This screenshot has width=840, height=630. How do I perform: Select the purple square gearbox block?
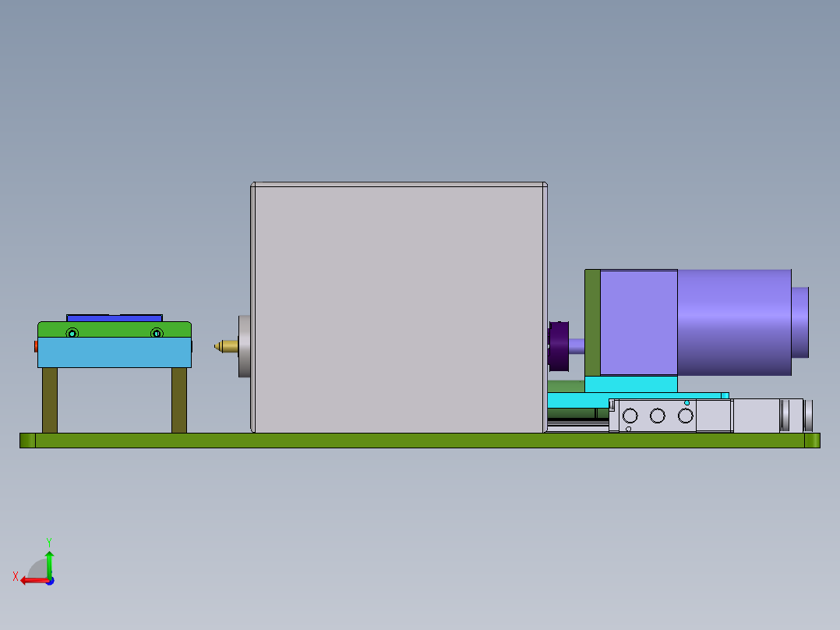pos(639,322)
